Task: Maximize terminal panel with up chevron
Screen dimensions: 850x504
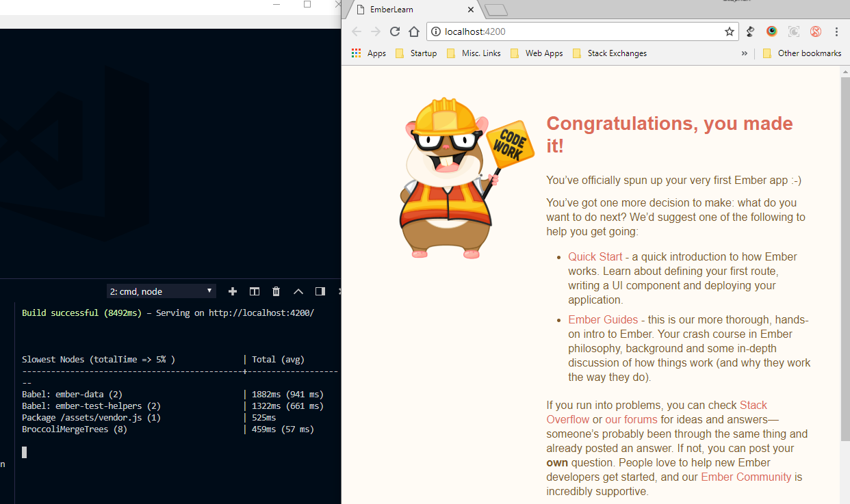Action: (298, 291)
